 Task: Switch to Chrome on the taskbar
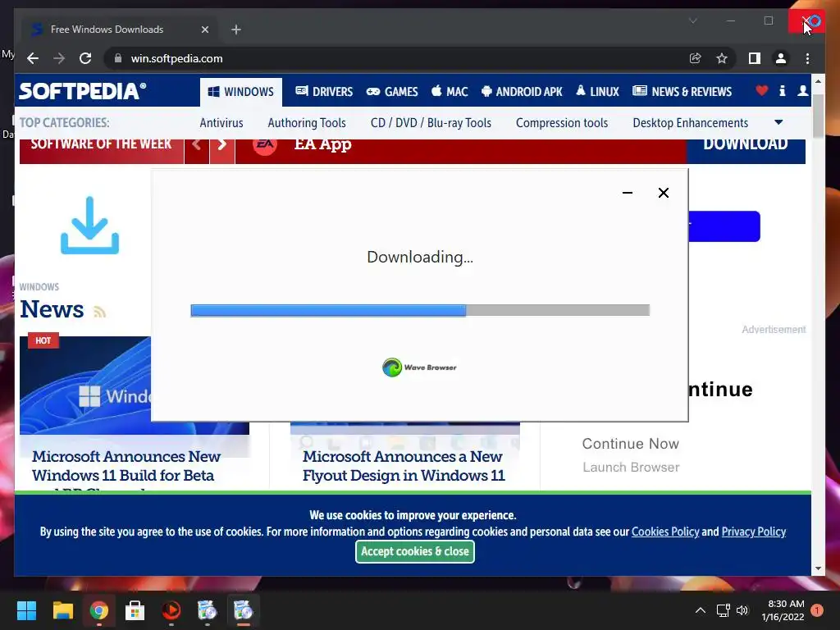click(x=98, y=610)
